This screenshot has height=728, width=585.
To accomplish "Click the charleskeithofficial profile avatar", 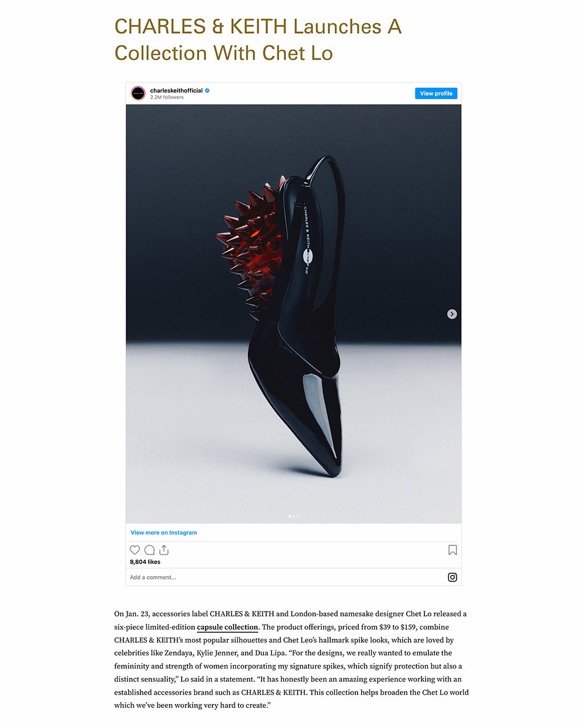I will (x=138, y=93).
